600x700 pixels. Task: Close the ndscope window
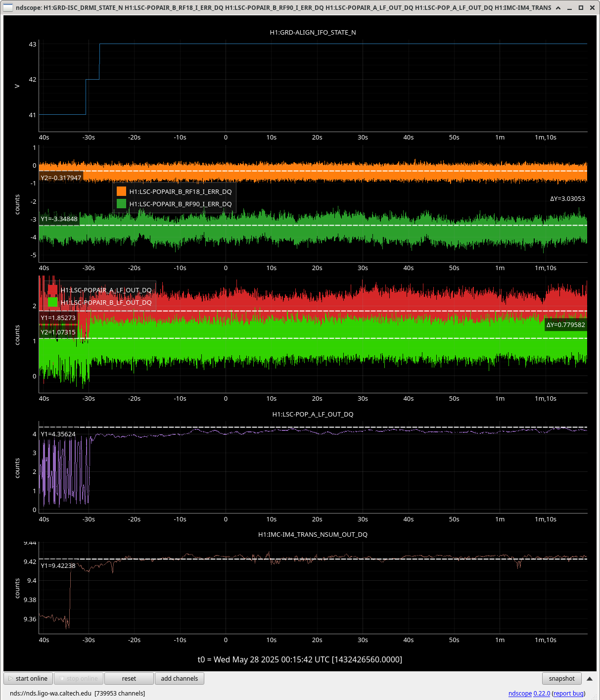coord(592,7)
